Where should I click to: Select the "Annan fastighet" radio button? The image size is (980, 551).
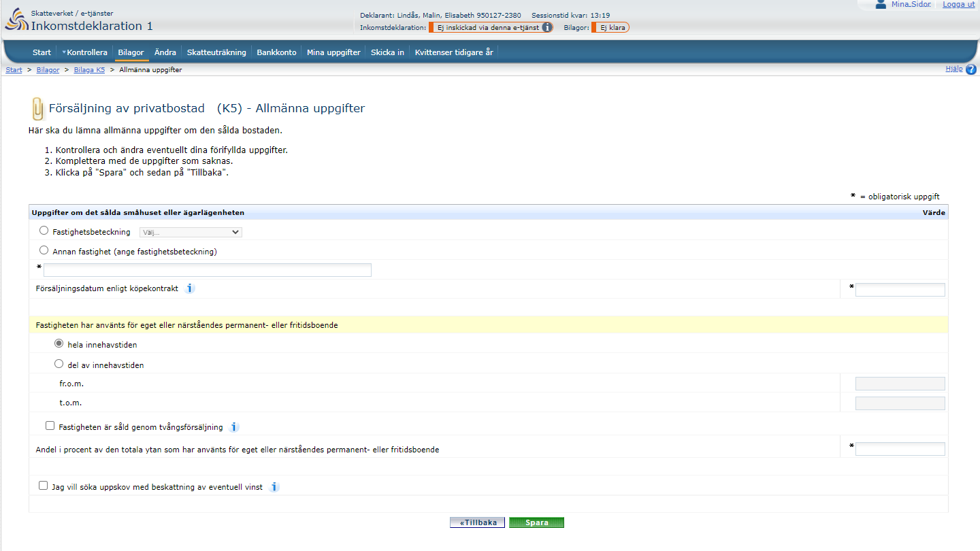point(44,250)
